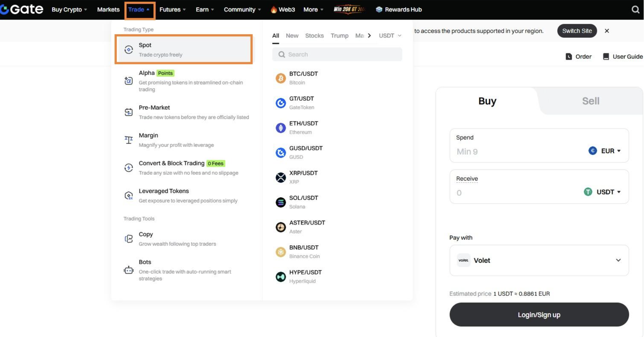Open Markets in the top navigation
This screenshot has width=644, height=337.
108,10
